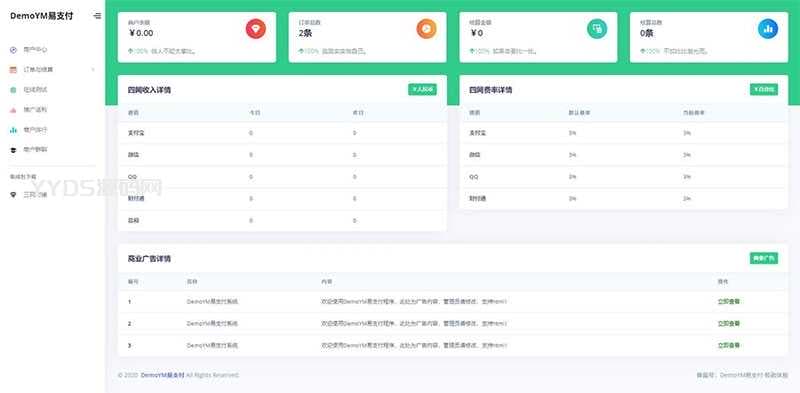Open DemoYM易支付 link in footer copyright

click(x=162, y=375)
